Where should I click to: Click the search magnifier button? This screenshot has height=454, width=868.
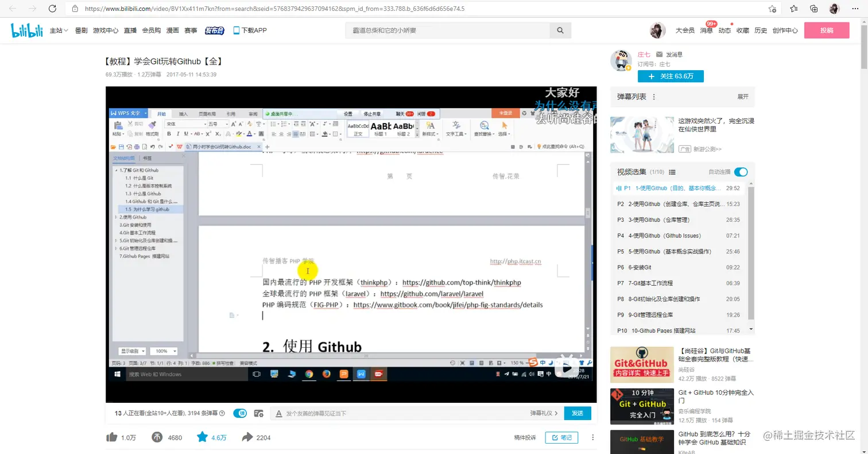click(x=560, y=30)
